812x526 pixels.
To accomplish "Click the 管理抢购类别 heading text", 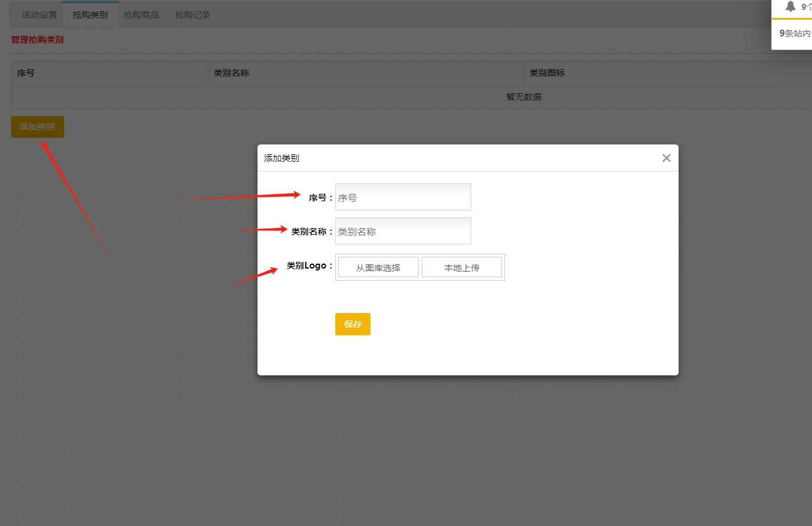I will [x=37, y=40].
